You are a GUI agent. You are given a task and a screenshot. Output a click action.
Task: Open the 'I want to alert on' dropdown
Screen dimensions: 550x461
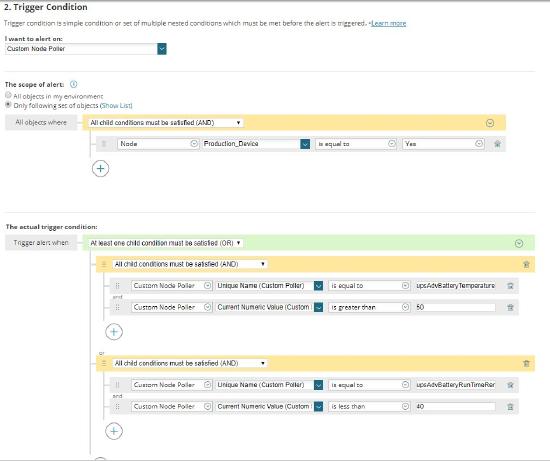[x=162, y=49]
